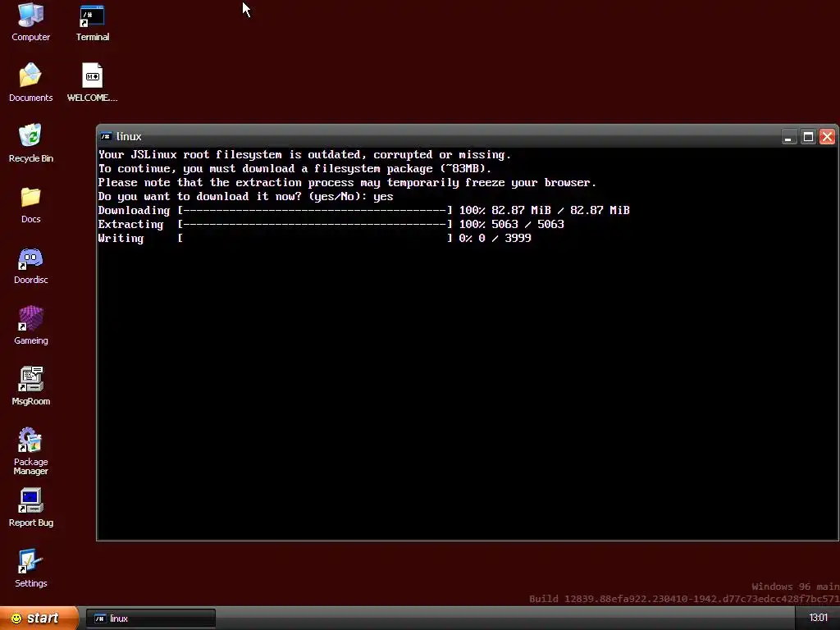This screenshot has height=630, width=840.
Task: Click the 13:01 taskbar clock
Action: [x=818, y=619]
